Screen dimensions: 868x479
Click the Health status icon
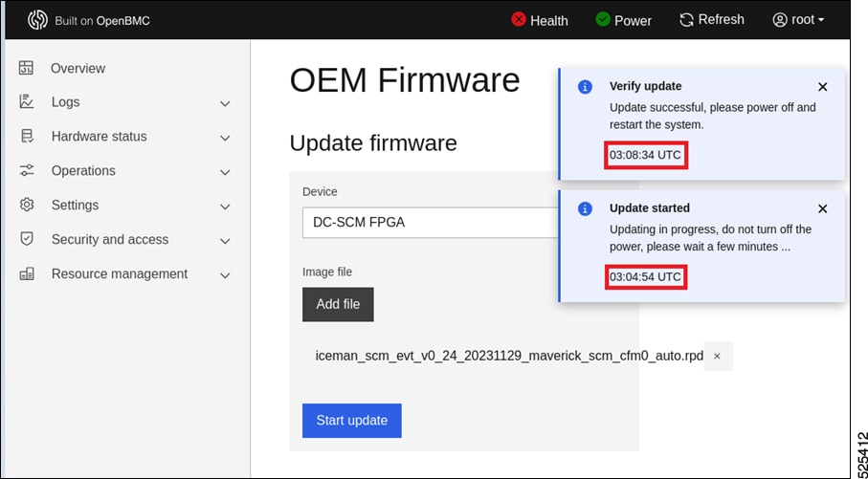point(519,19)
